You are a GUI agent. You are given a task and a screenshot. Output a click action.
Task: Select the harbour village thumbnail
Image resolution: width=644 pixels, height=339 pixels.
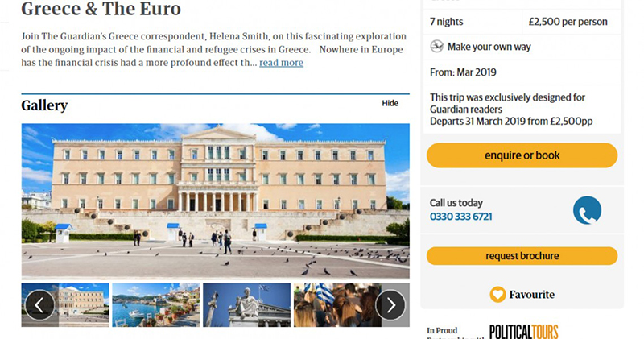156,305
